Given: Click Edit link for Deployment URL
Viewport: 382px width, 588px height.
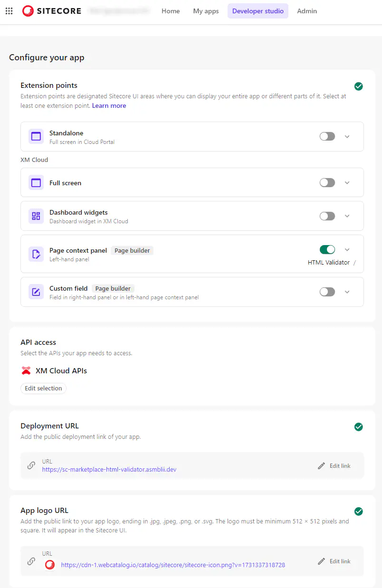Looking at the screenshot, I should [x=334, y=466].
